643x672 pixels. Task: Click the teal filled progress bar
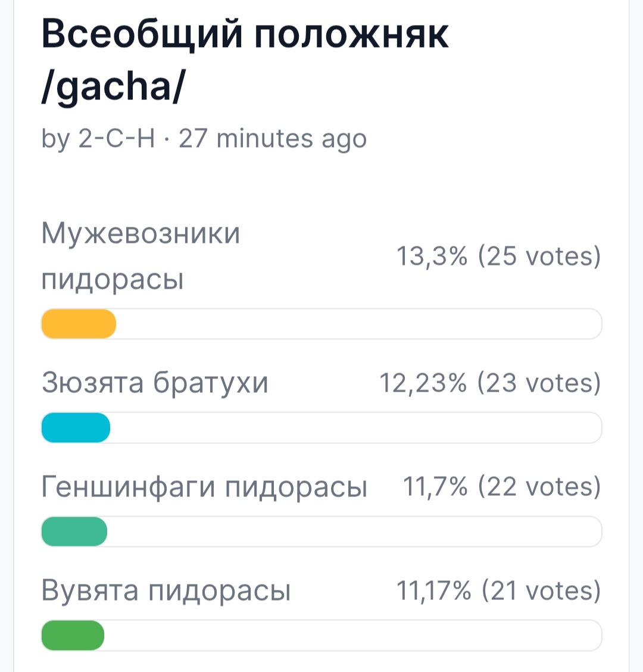(x=74, y=532)
